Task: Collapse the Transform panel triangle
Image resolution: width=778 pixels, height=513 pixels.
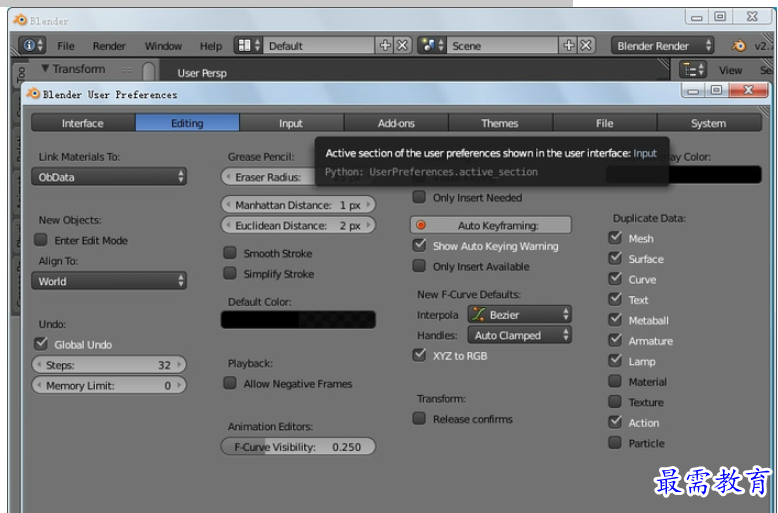Action: (x=45, y=68)
